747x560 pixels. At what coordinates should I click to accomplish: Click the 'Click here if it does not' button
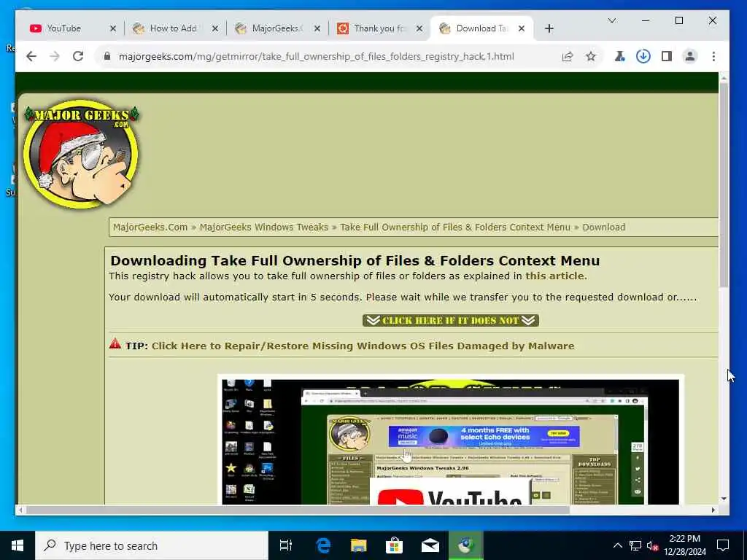pyautogui.click(x=451, y=321)
